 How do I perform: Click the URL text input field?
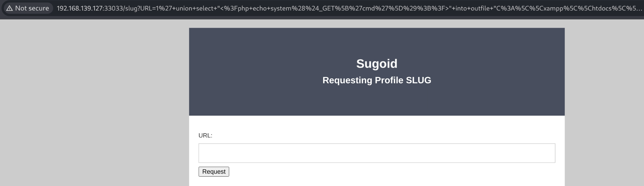377,153
